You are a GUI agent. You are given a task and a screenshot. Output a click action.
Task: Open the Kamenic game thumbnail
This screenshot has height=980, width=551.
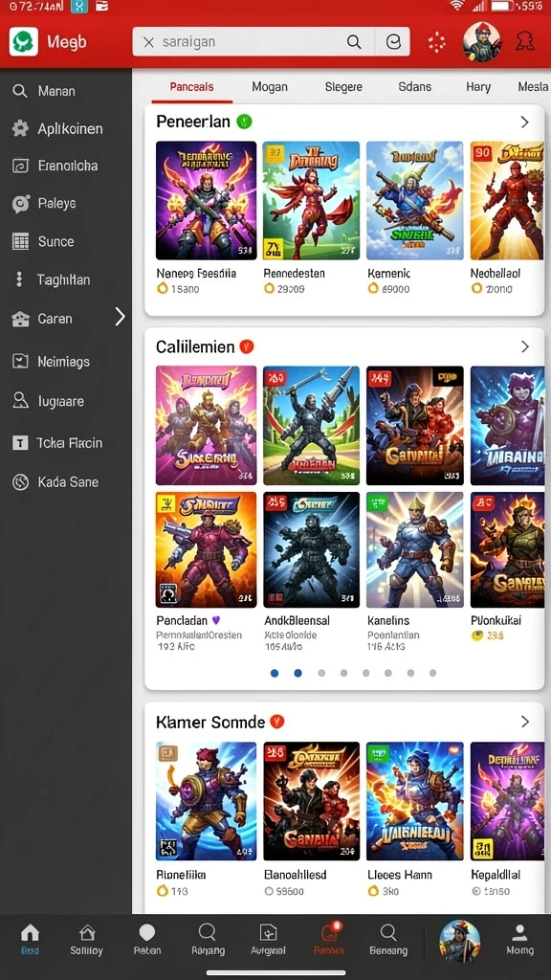415,200
